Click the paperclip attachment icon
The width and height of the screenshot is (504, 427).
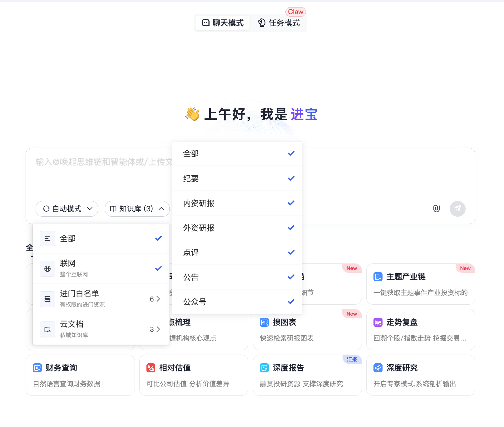[x=436, y=209]
